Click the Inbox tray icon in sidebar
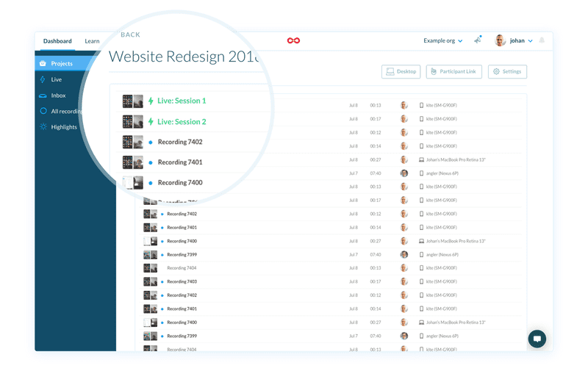The width and height of the screenshot is (588, 368). point(43,95)
